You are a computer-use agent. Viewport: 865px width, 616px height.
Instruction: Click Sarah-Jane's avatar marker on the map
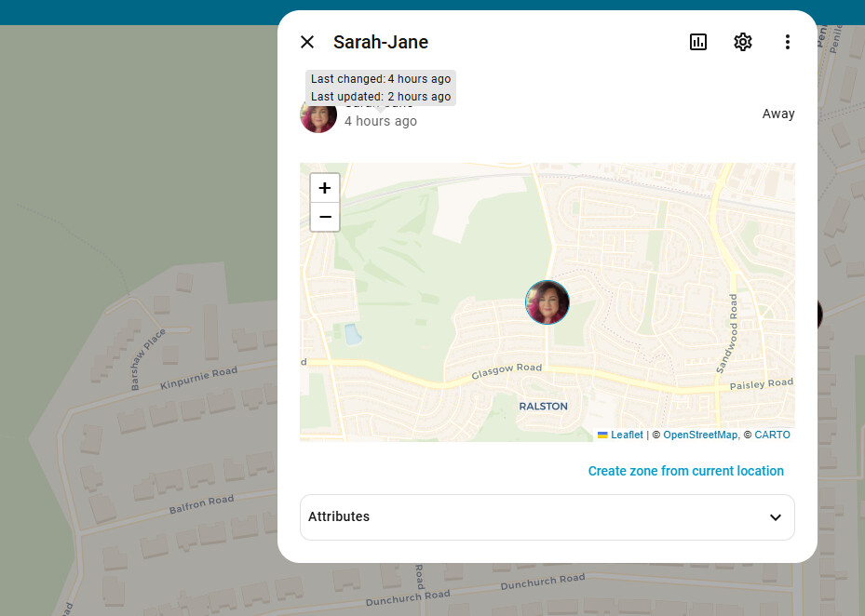(547, 302)
